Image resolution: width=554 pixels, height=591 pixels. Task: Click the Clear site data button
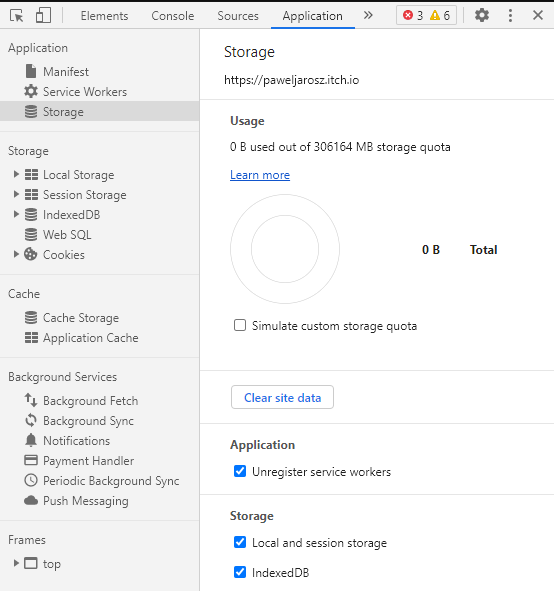282,397
